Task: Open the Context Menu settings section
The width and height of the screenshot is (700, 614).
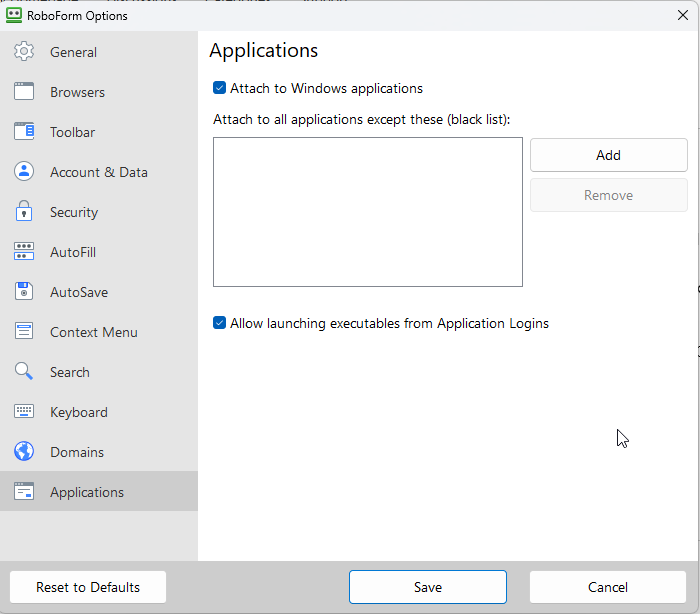Action: click(93, 332)
